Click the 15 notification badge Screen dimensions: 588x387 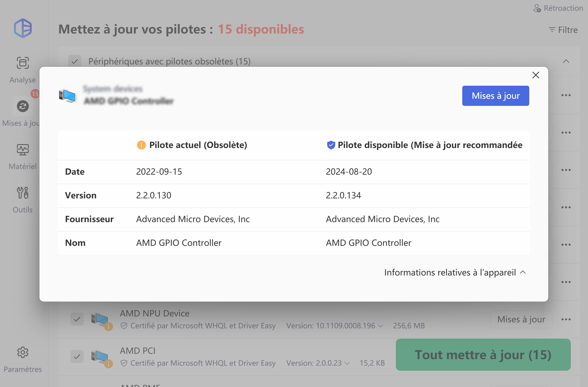(x=35, y=94)
